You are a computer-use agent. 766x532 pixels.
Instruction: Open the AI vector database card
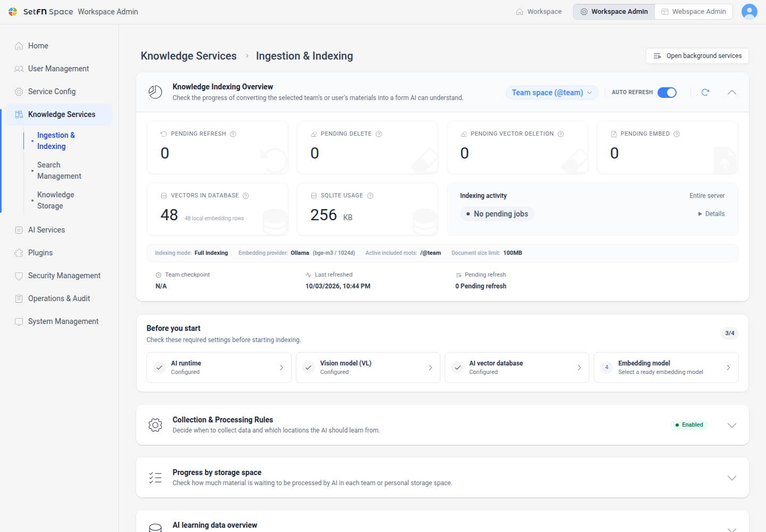(517, 368)
